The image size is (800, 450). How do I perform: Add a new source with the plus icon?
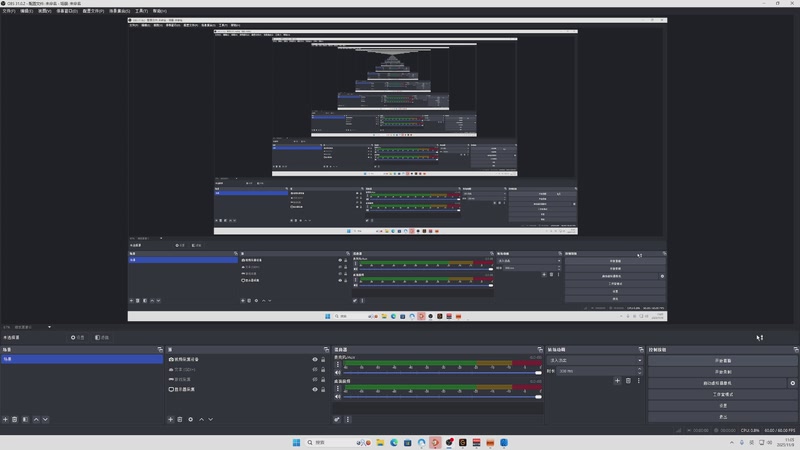(170, 419)
